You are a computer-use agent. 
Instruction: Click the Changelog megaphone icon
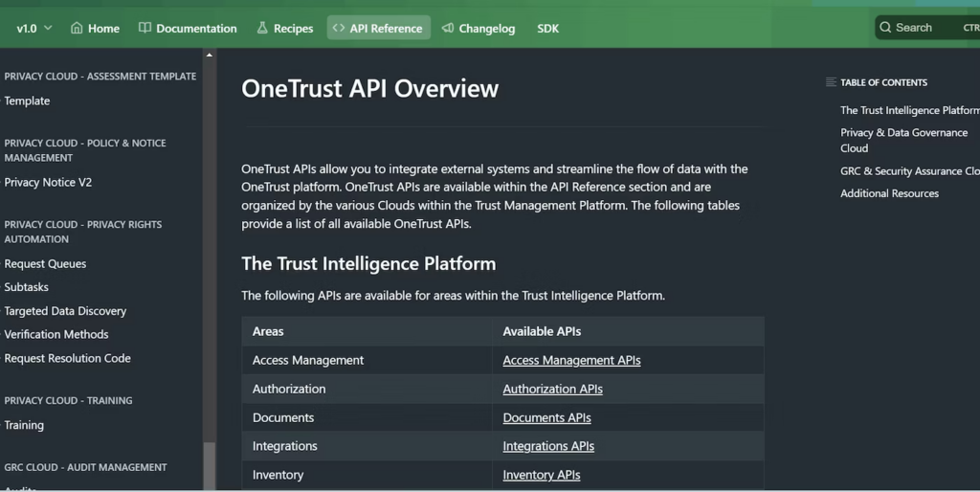pos(448,28)
